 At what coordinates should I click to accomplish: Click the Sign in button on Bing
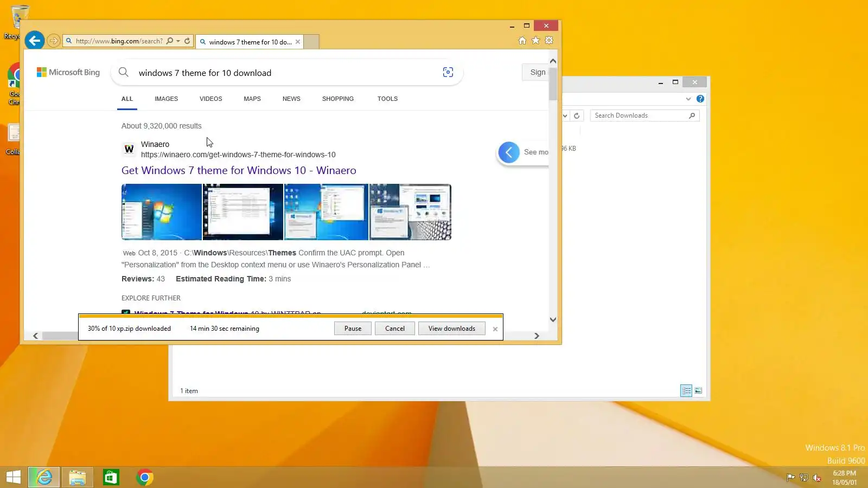pos(535,72)
